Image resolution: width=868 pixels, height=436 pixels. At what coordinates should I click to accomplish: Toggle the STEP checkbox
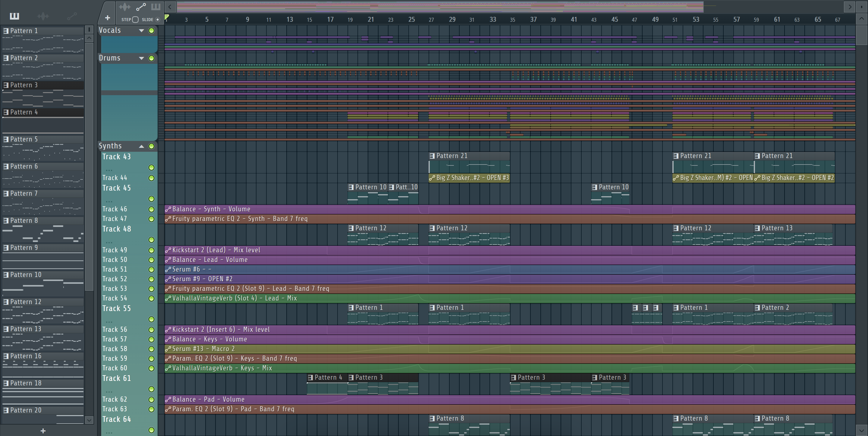[x=135, y=20]
